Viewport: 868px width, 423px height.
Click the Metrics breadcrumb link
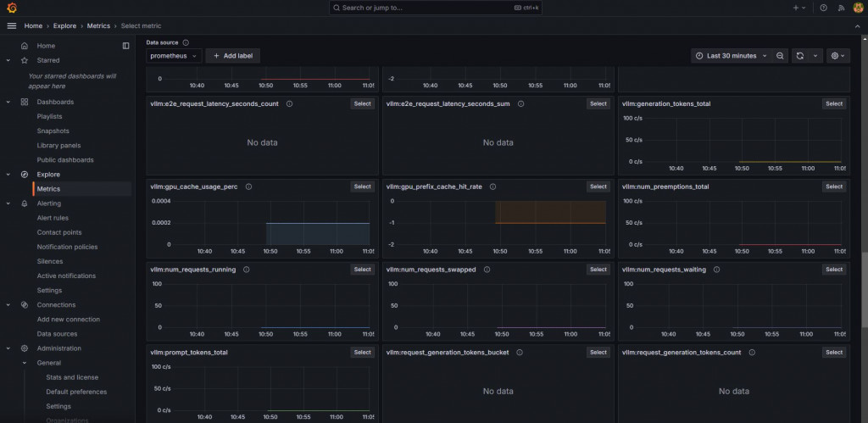(x=98, y=26)
